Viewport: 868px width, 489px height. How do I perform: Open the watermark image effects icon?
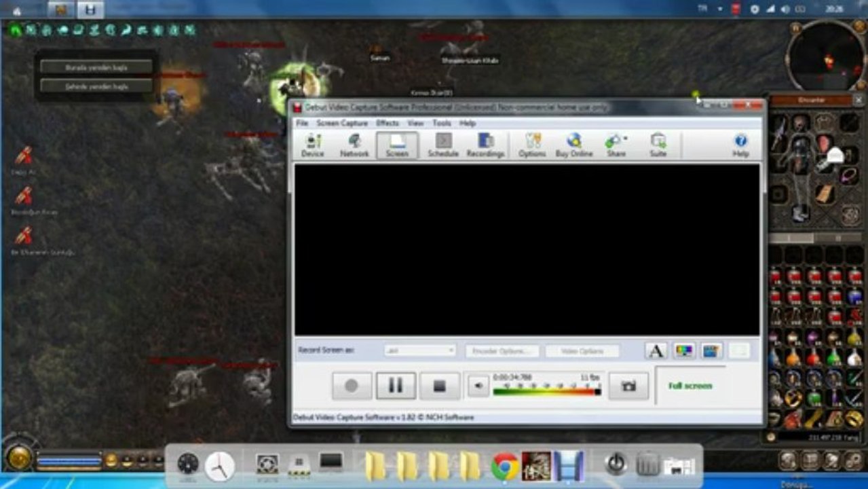711,351
